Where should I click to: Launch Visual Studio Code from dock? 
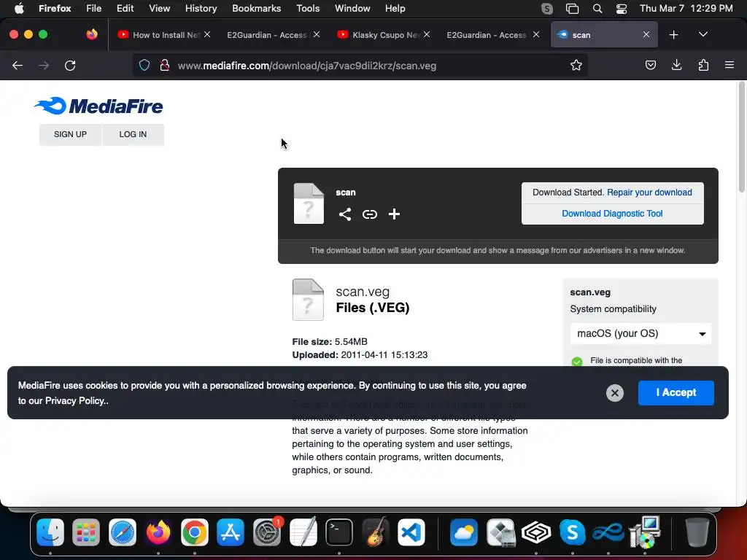411,532
